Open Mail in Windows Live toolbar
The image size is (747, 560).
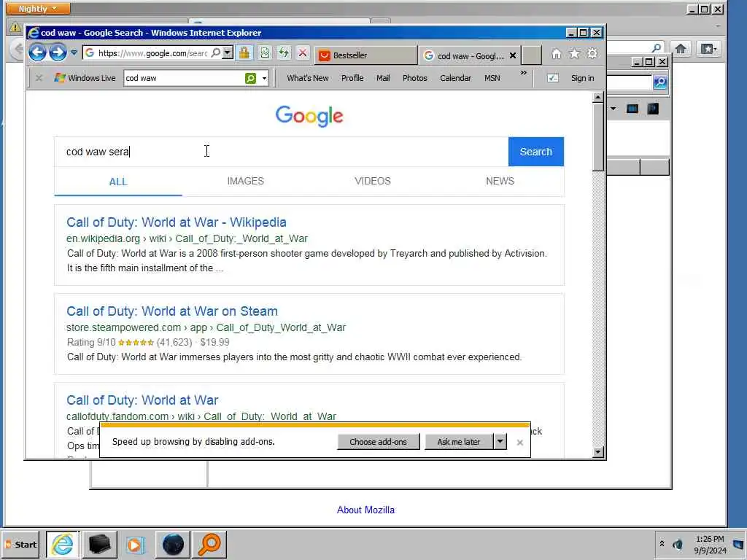(x=383, y=78)
